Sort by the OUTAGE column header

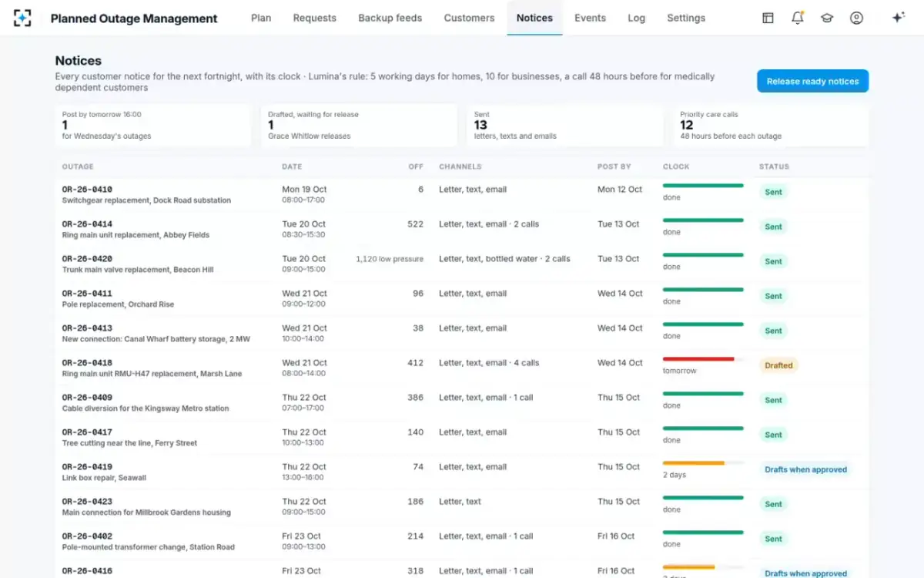tap(78, 166)
